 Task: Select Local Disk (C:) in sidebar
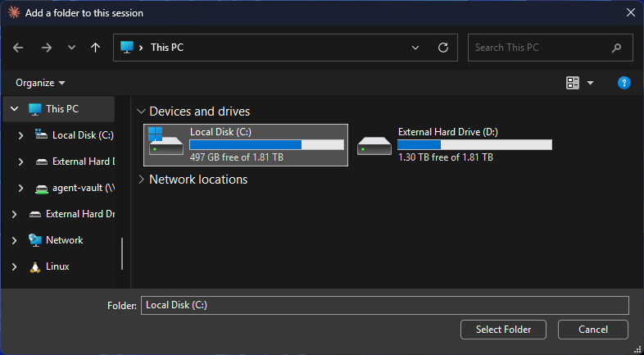(83, 135)
